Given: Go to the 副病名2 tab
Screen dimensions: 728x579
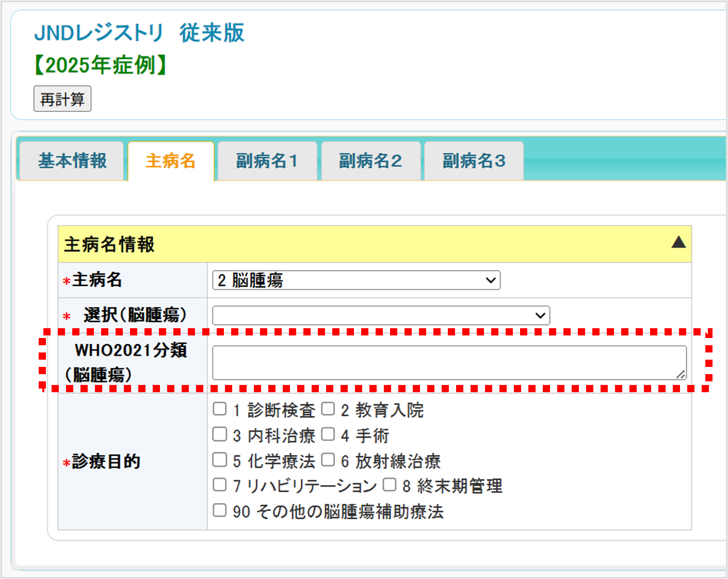Looking at the screenshot, I should (370, 161).
